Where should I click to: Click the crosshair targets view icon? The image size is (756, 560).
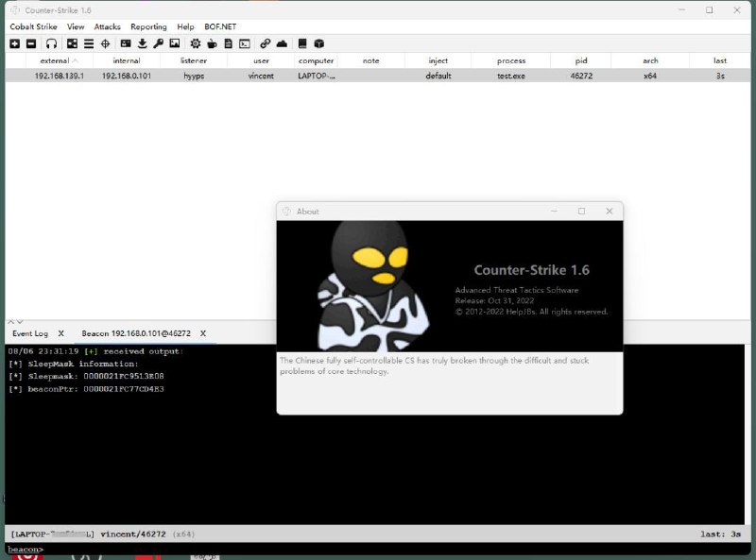coord(105,43)
